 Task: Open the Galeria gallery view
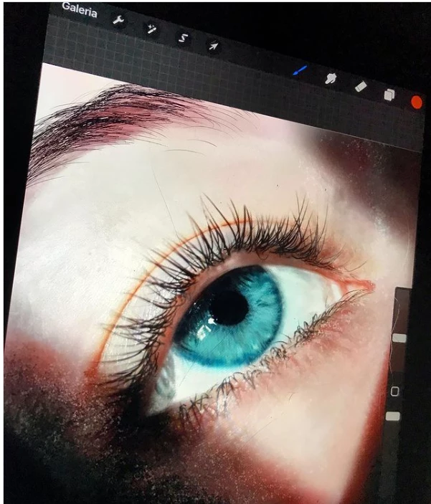pyautogui.click(x=79, y=11)
